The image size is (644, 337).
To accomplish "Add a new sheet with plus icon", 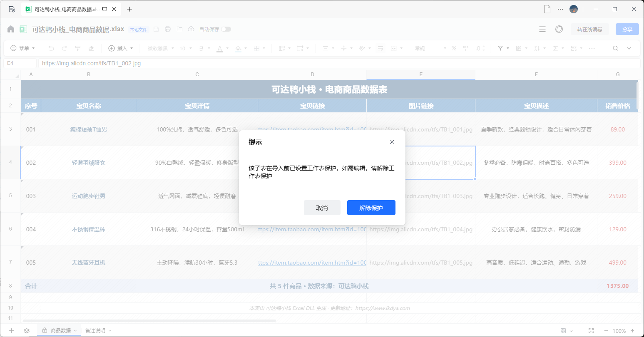I will 12,331.
